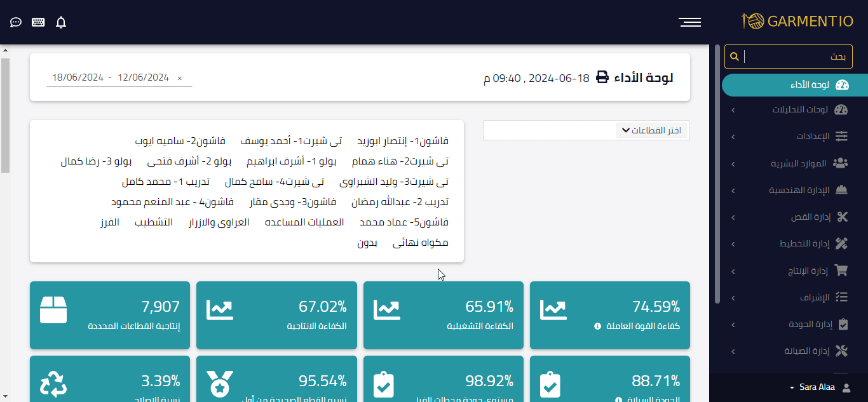The width and height of the screenshot is (868, 402).
Task: Expand الإدارة الهندسية chevron
Action: 733,191
